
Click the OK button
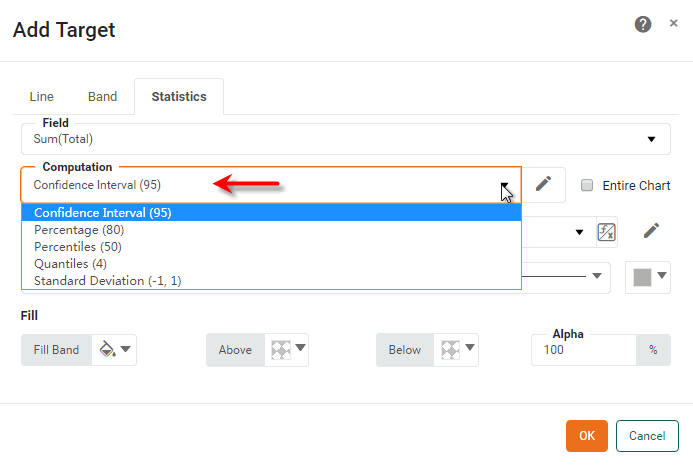pyautogui.click(x=586, y=436)
